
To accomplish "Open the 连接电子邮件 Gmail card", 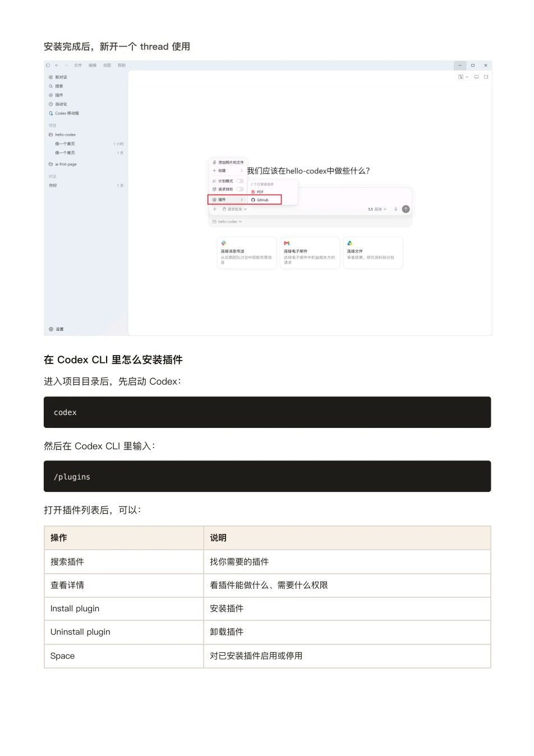I will 310,253.
